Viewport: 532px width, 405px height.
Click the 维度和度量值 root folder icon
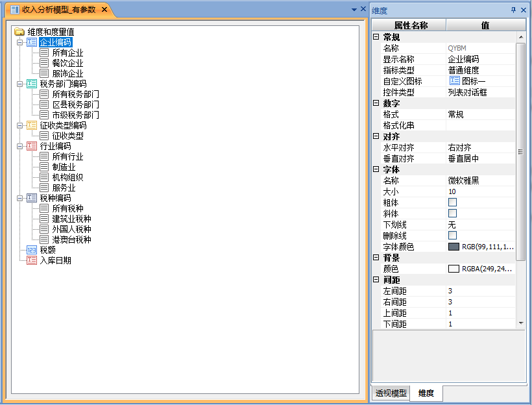click(19, 31)
